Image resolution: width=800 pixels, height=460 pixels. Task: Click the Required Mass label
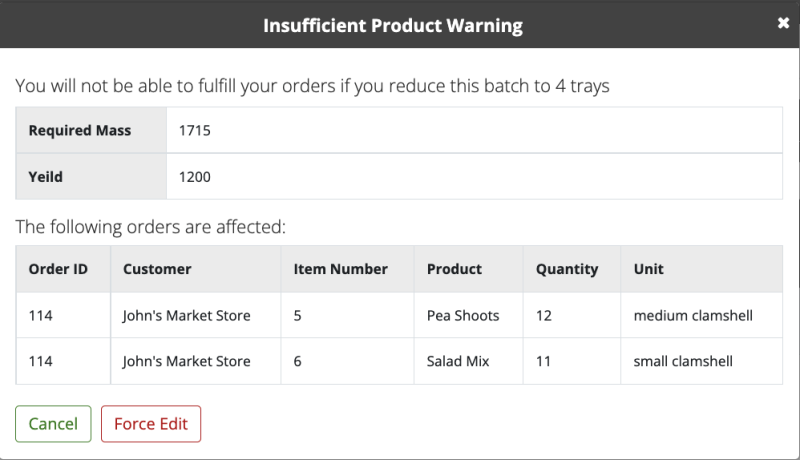(79, 131)
